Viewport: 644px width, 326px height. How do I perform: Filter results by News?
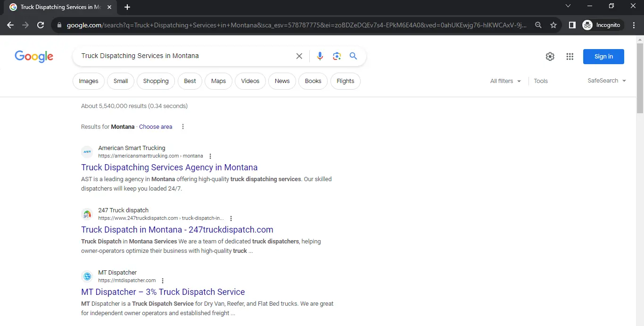point(282,81)
